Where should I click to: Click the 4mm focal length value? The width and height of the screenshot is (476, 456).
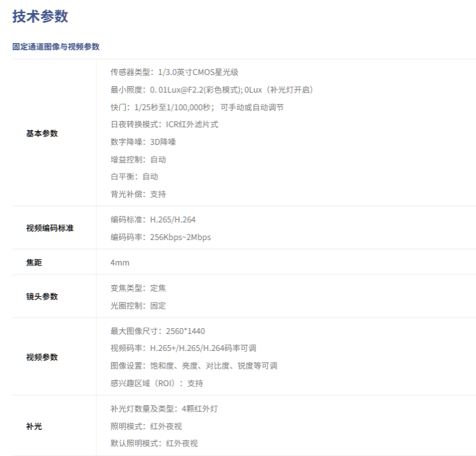pos(120,262)
